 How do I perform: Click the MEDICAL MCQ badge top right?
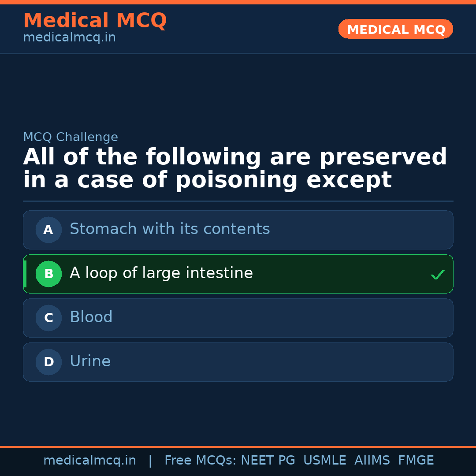click(395, 29)
